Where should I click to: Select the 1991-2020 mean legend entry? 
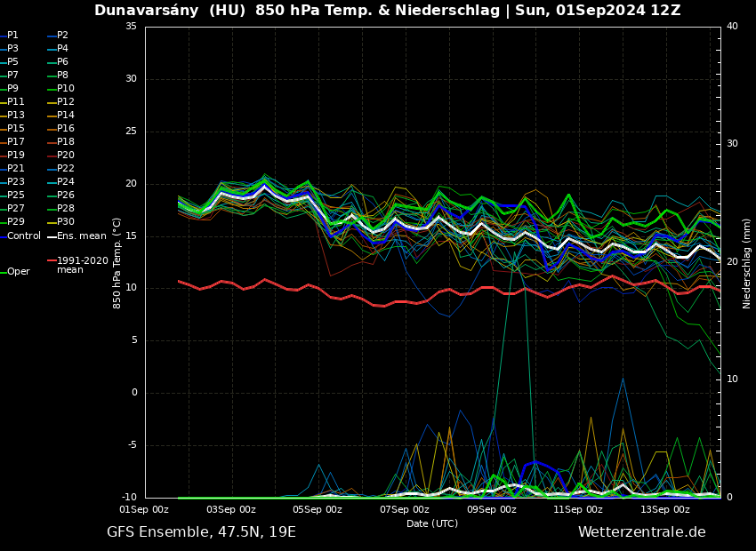[82, 265]
